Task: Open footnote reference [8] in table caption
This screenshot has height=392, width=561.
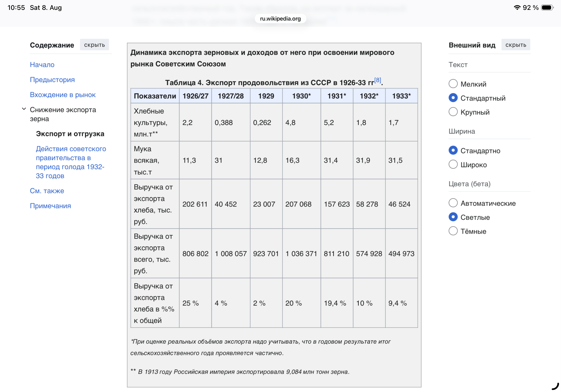Action: click(378, 80)
